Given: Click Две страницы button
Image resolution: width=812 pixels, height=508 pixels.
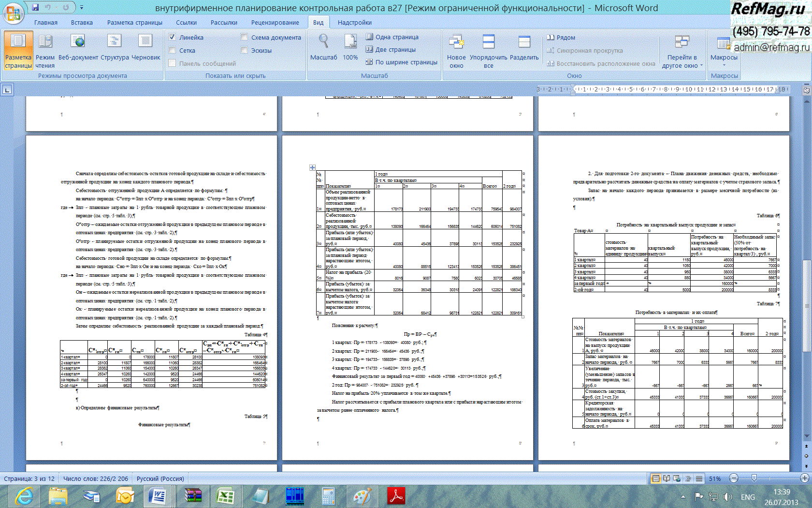Looking at the screenshot, I should 391,49.
